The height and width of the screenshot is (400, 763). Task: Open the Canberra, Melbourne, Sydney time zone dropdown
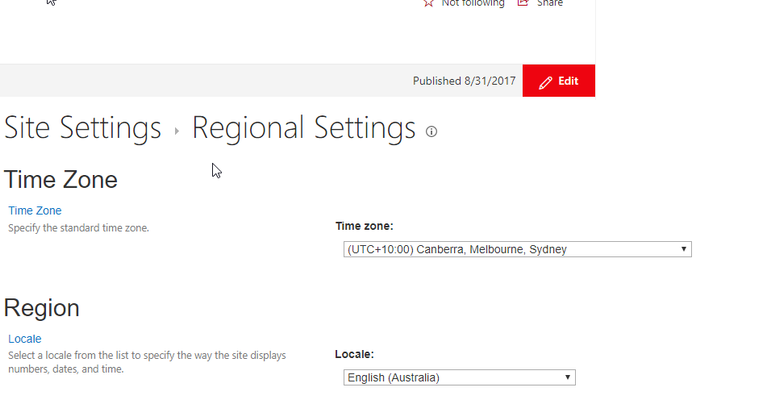coord(517,249)
